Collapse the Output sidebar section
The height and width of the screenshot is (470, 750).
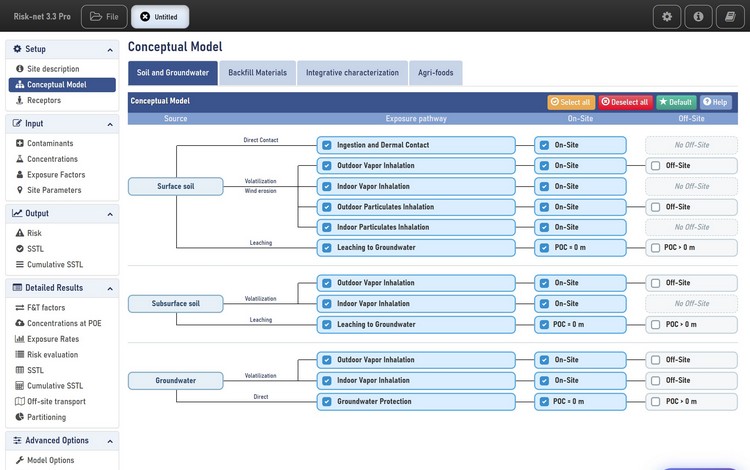click(110, 214)
